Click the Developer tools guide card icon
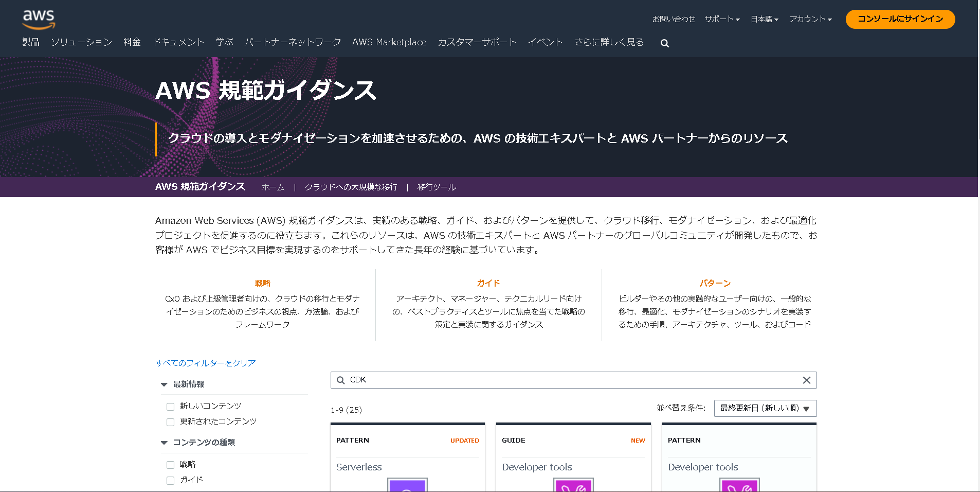 [x=573, y=485]
